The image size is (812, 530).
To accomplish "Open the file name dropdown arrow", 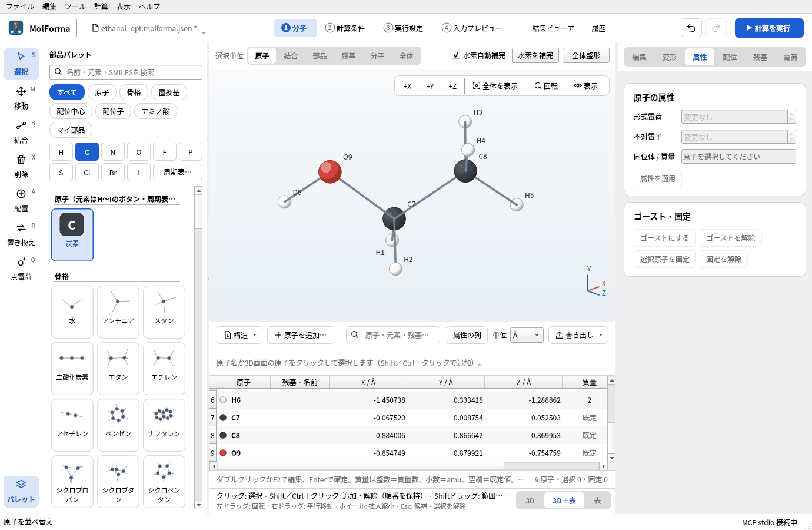I will (204, 33).
